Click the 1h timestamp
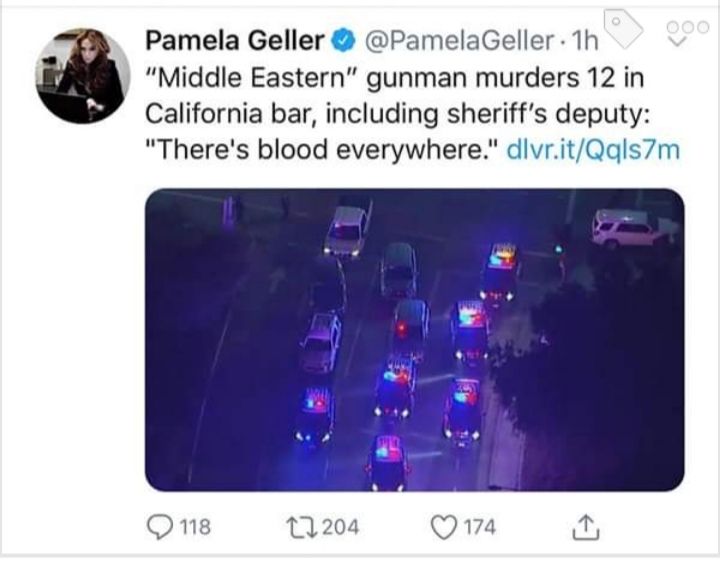 click(x=584, y=41)
